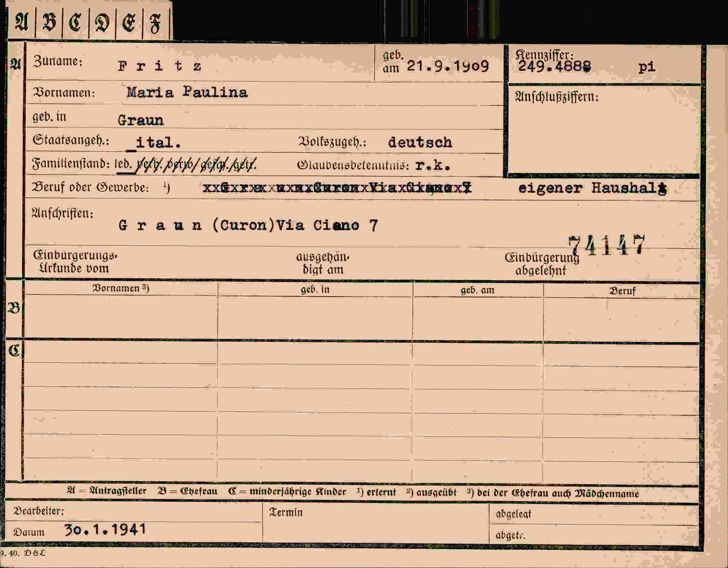The width and height of the screenshot is (728, 568).
Task: Click the Kennziffer number '249.4888'
Action: pos(554,66)
